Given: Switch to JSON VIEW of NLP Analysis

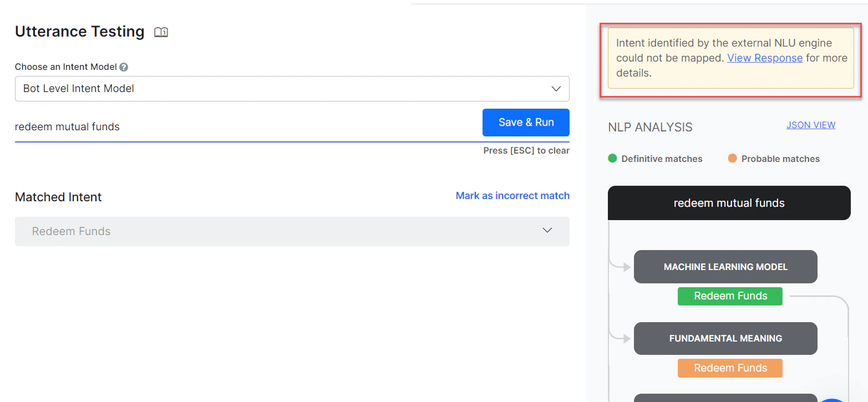Looking at the screenshot, I should tap(811, 125).
